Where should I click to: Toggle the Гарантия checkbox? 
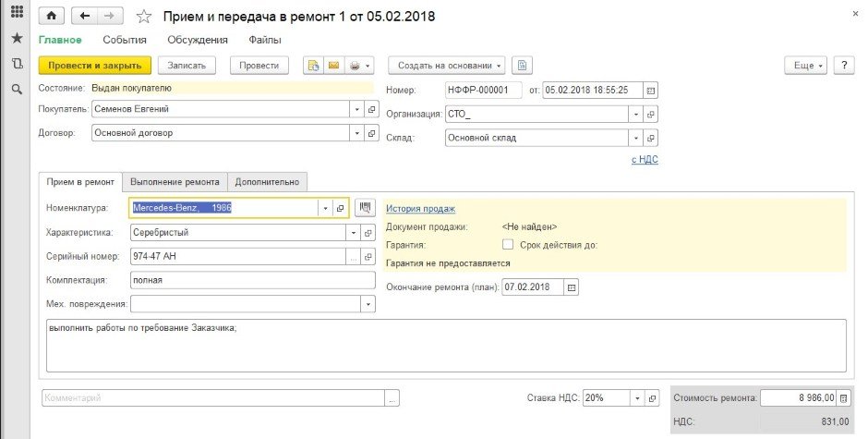click(508, 244)
